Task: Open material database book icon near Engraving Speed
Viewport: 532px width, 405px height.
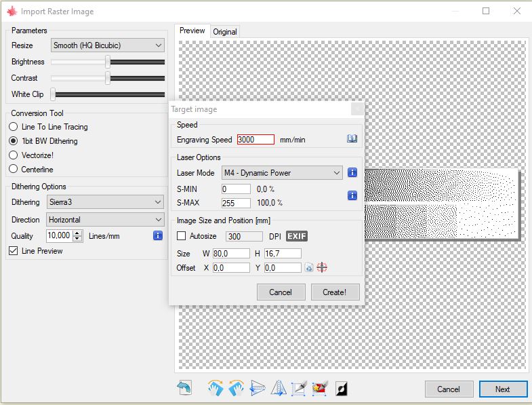Action: (352, 138)
